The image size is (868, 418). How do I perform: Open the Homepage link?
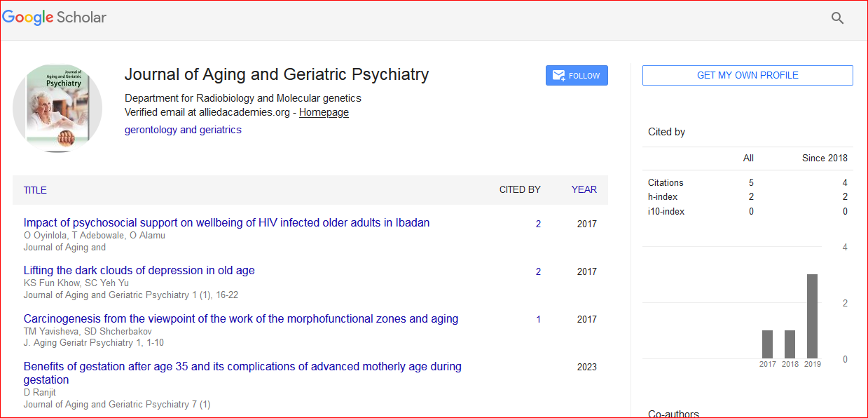(x=324, y=112)
